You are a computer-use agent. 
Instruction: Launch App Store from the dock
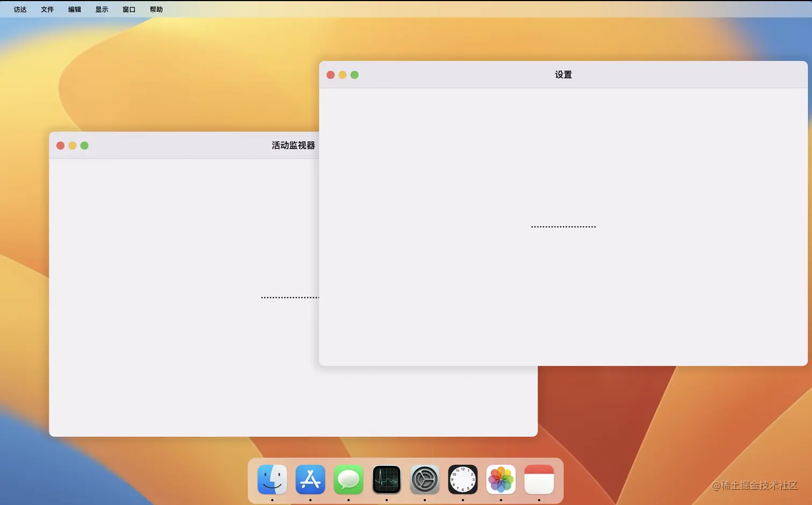pos(310,479)
